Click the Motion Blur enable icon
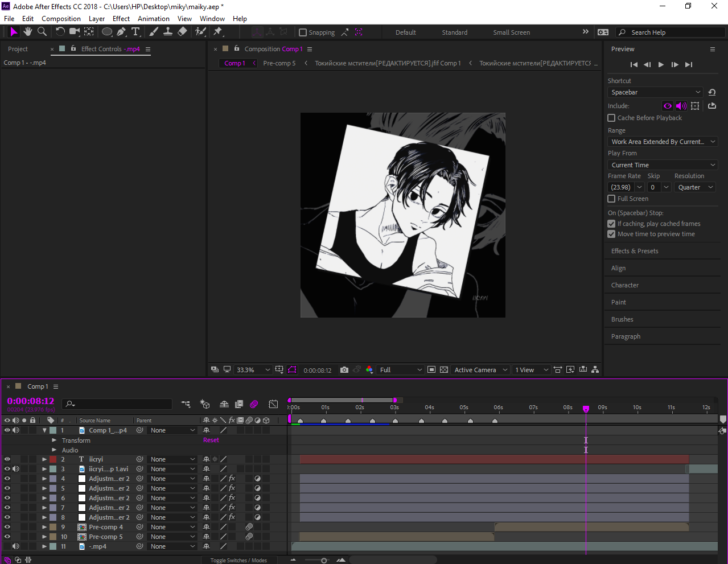The height and width of the screenshot is (564, 728). (x=254, y=404)
